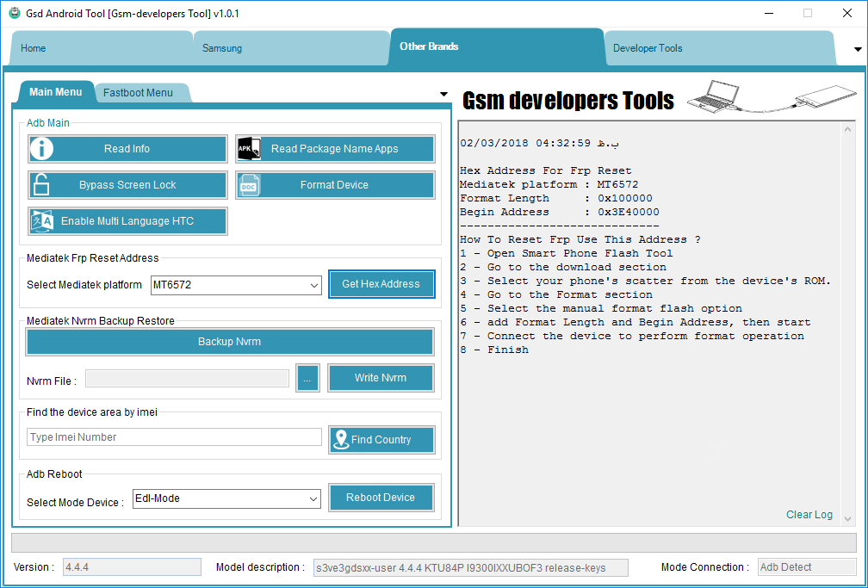
Task: Expand the sub-tab overflow arrow
Action: click(444, 94)
